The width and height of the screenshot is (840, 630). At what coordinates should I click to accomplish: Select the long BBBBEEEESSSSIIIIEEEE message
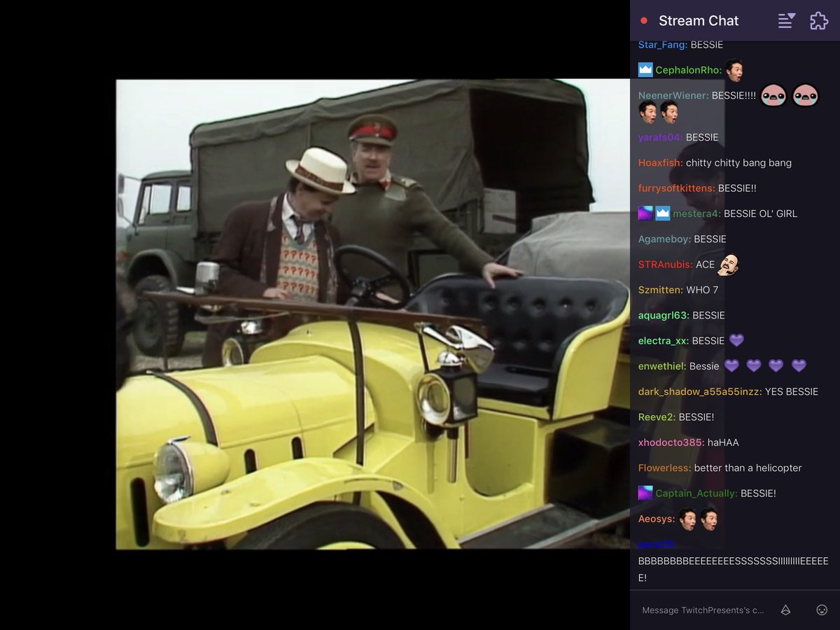(x=734, y=570)
